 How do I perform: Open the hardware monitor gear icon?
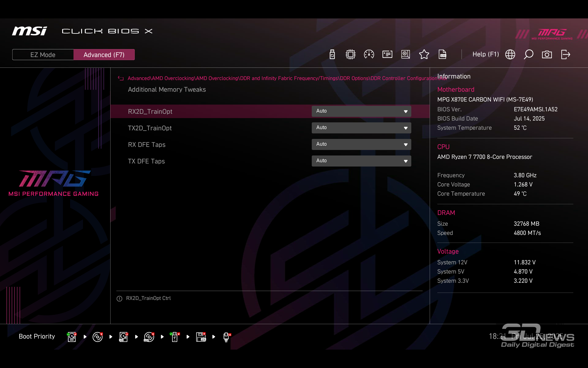pos(406,55)
